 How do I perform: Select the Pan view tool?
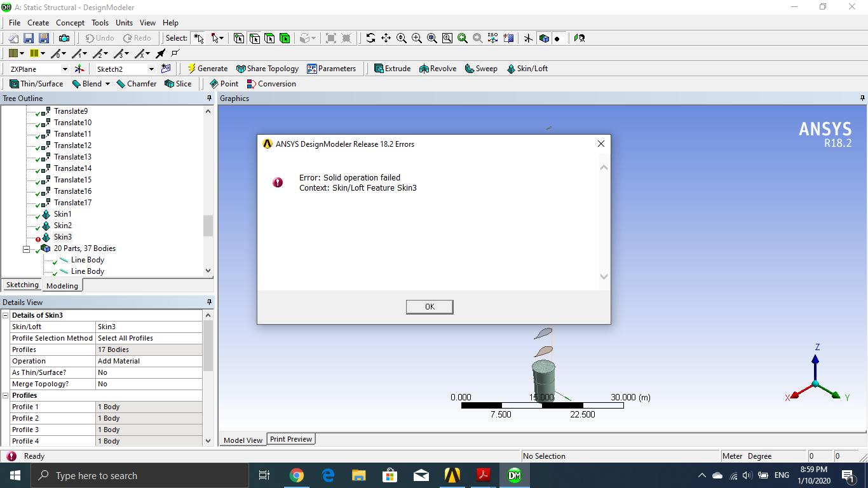(386, 38)
